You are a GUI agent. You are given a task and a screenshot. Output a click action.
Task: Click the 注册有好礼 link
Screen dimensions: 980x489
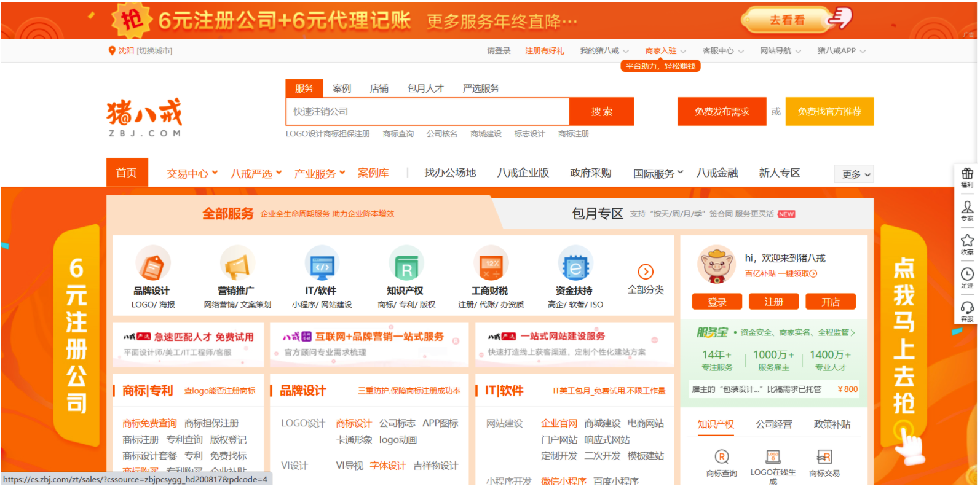click(x=544, y=51)
